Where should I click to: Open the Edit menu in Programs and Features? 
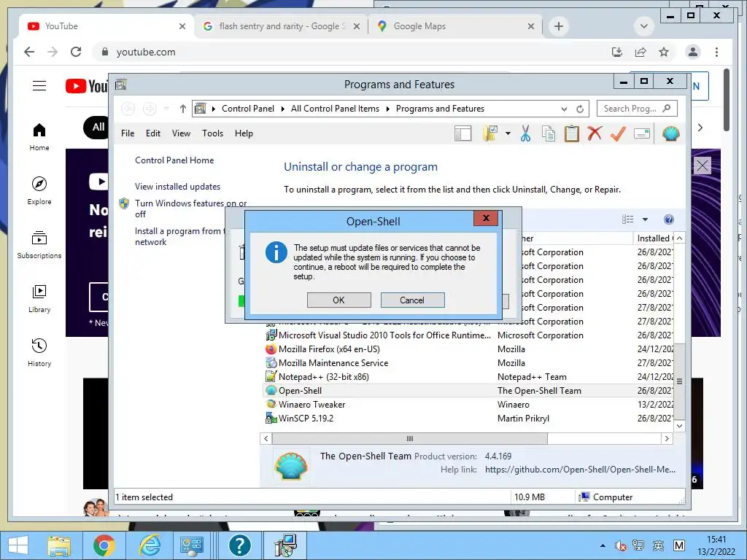pyautogui.click(x=153, y=133)
